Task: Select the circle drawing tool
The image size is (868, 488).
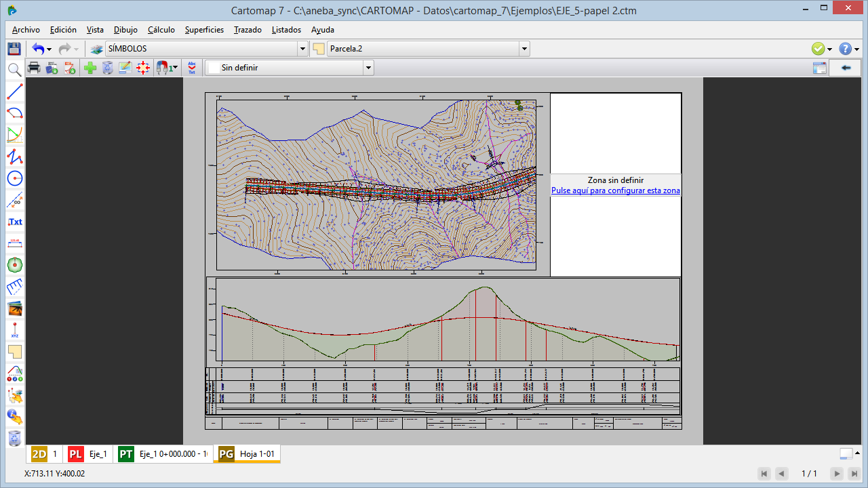Action: pos(14,178)
